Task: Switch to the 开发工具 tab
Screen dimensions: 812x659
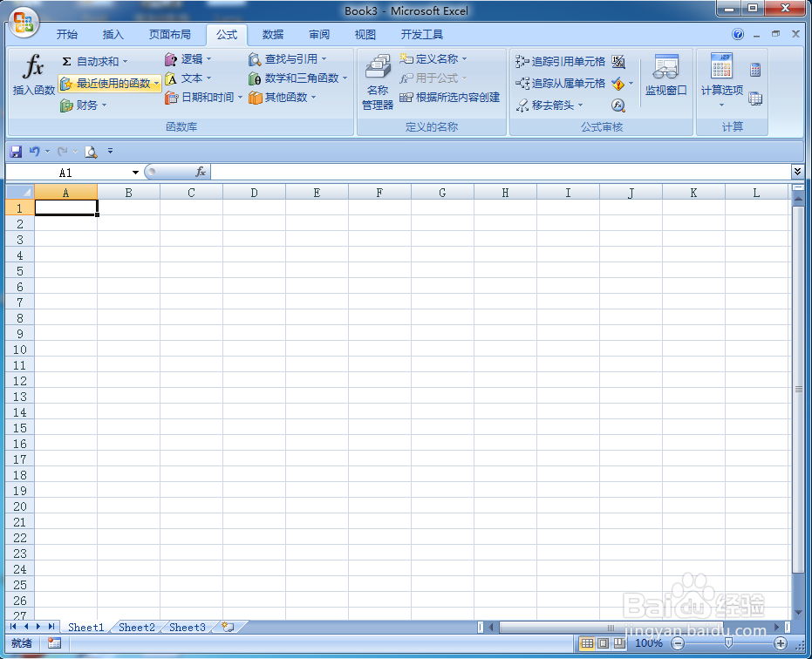Action: (x=422, y=35)
